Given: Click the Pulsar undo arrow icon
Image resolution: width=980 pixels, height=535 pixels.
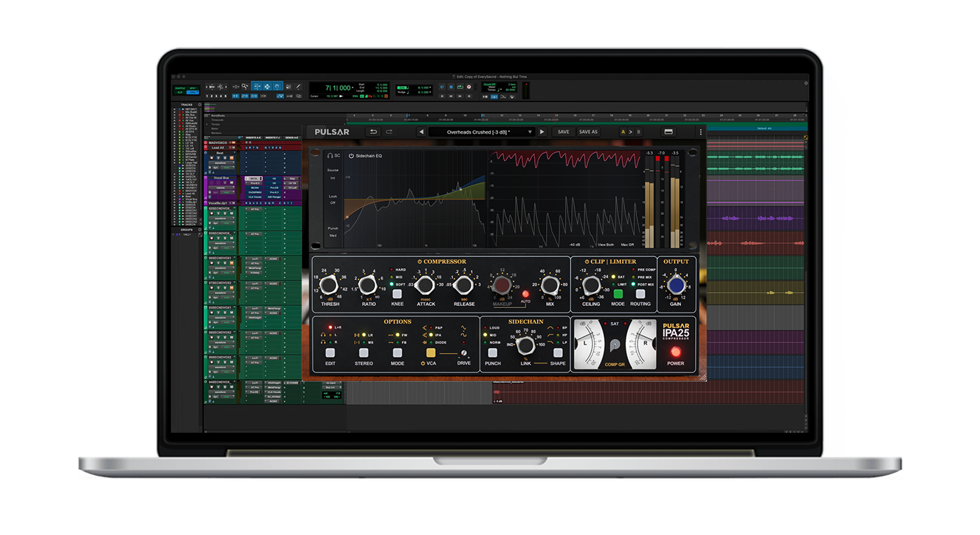Looking at the screenshot, I should [374, 132].
